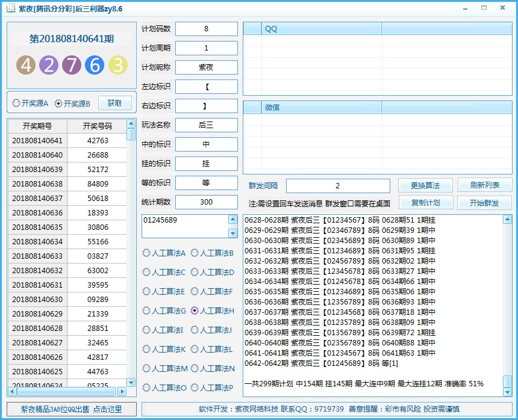This screenshot has height=420, width=518.
Task: Click the 计划码数 input field
Action: point(207,29)
